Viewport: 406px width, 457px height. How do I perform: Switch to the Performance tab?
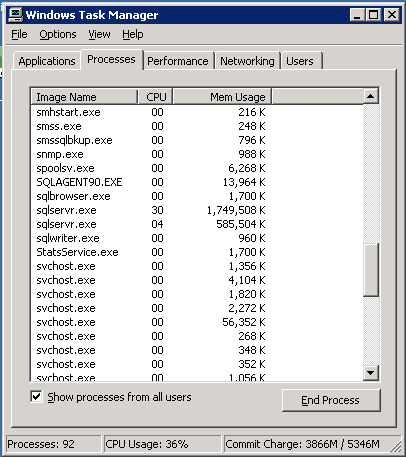[x=178, y=61]
